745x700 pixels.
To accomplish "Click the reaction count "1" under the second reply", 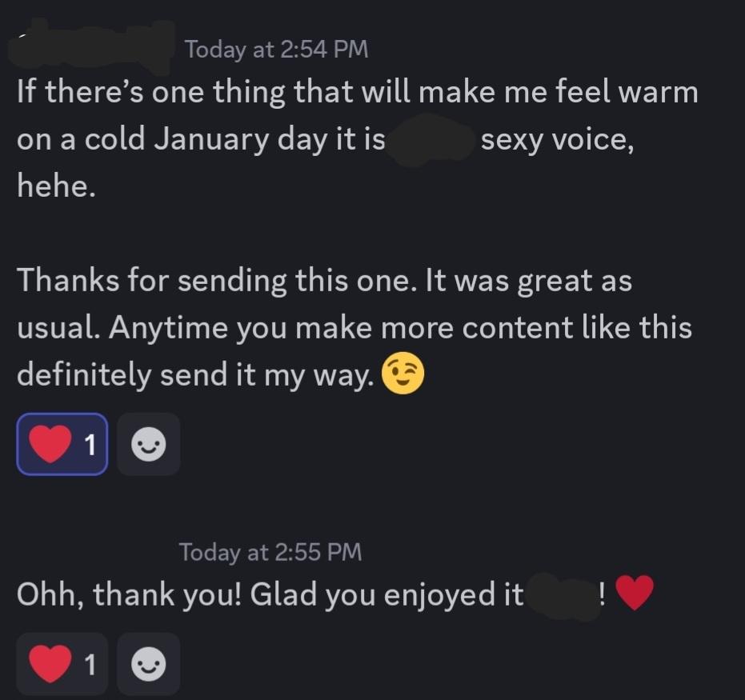I will point(90,664).
